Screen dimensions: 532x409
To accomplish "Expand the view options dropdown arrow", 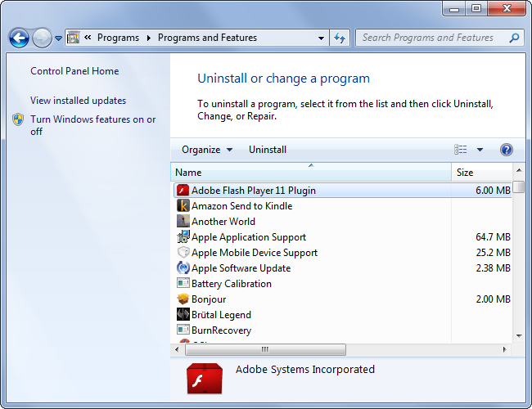I will [480, 150].
